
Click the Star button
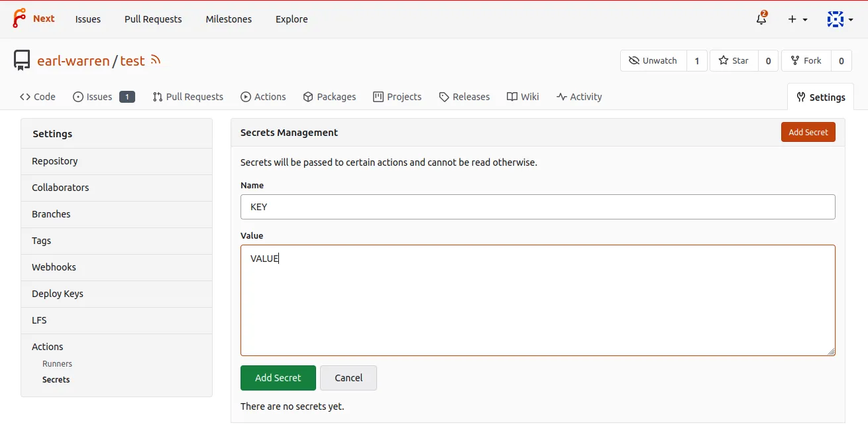pyautogui.click(x=733, y=60)
